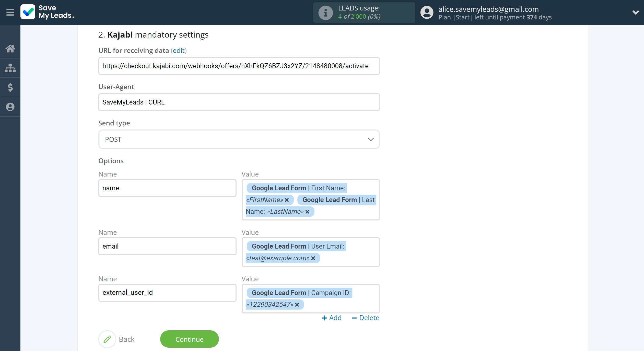The width and height of the screenshot is (644, 351).
Task: Click the User Email value box
Action: coord(311,252)
